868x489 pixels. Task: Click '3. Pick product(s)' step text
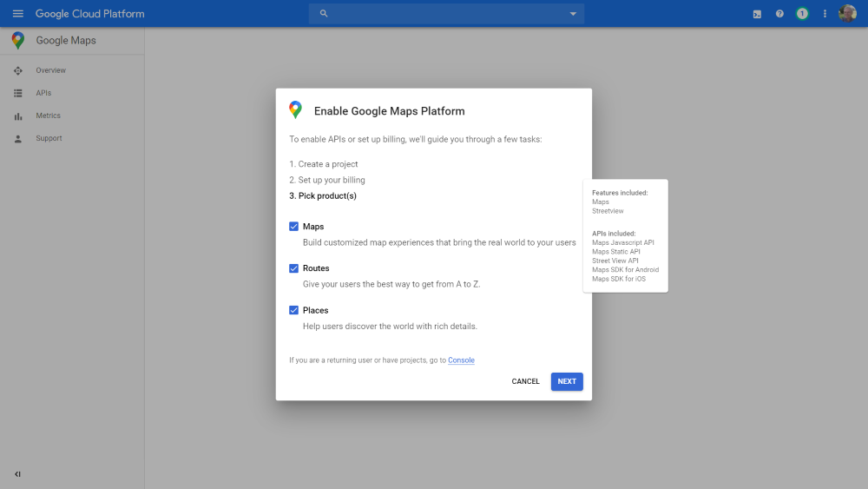click(x=323, y=195)
